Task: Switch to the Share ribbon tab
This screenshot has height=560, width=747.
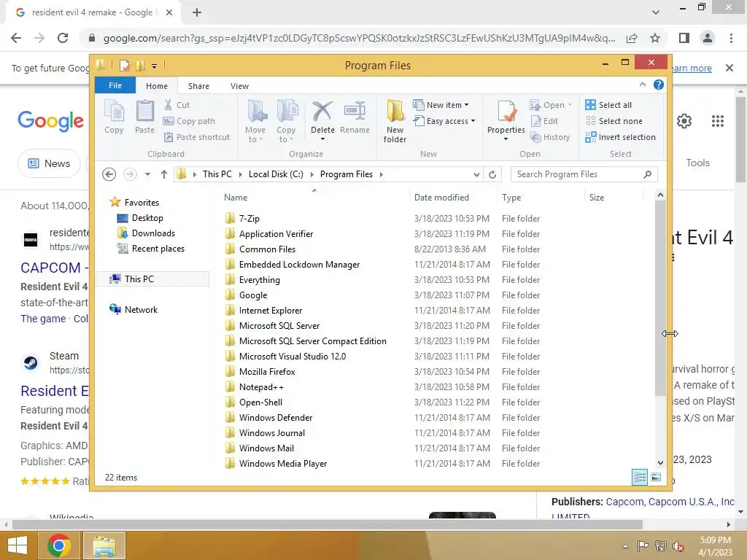Action: [x=198, y=86]
